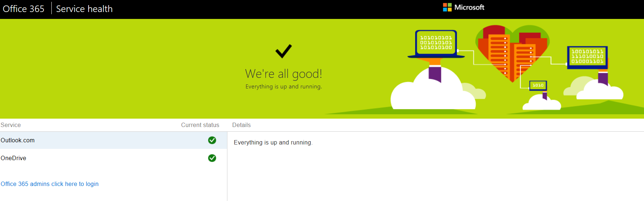Click the Details column header
The image size is (644, 218).
(241, 125)
